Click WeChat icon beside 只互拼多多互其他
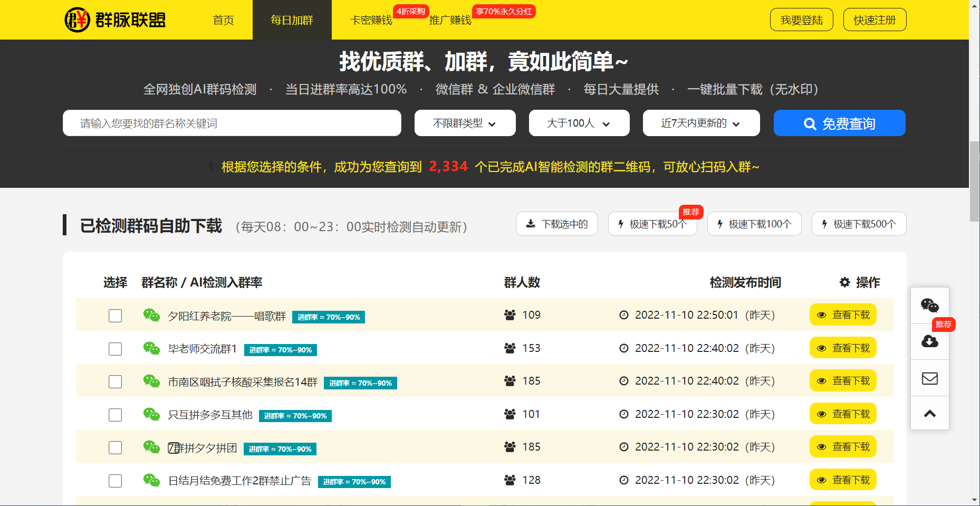This screenshot has width=980, height=506. point(151,414)
